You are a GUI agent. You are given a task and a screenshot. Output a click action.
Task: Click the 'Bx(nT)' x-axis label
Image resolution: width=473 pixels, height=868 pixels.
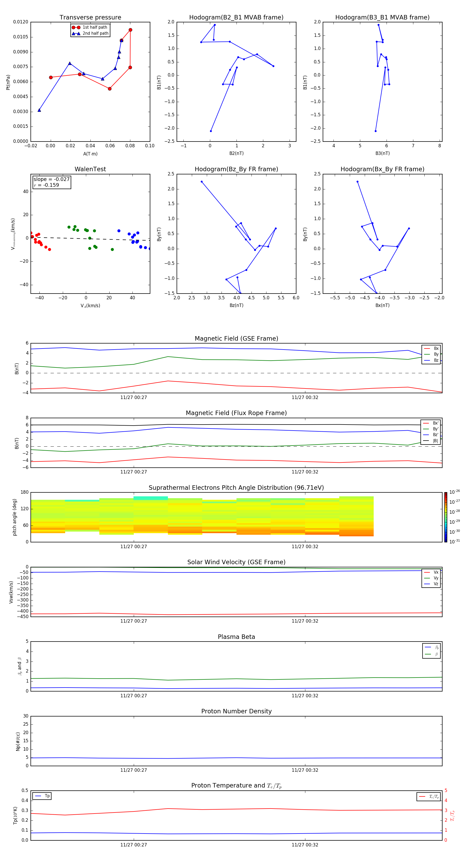[382, 305]
